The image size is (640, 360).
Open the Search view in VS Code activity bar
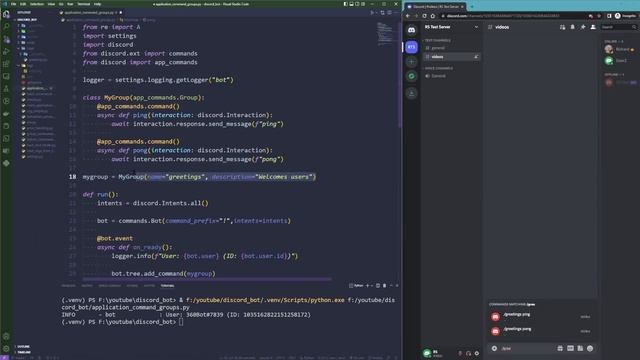click(6, 26)
